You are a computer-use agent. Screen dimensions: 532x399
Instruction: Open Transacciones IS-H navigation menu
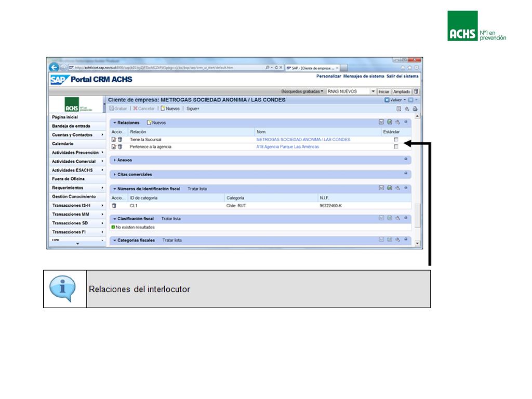(x=77, y=206)
